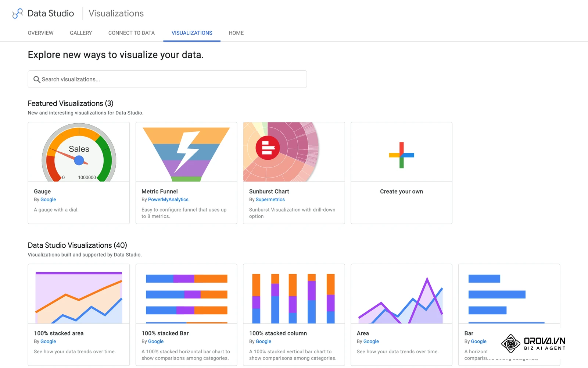
Task: Click the 100% stacked column title
Action: pos(278,333)
